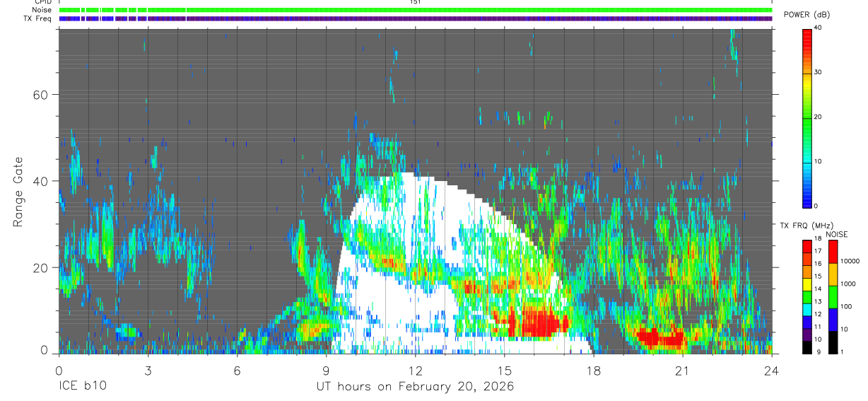Click the 21 tick on UT hours axis
The height and width of the screenshot is (401, 868).
click(x=683, y=370)
